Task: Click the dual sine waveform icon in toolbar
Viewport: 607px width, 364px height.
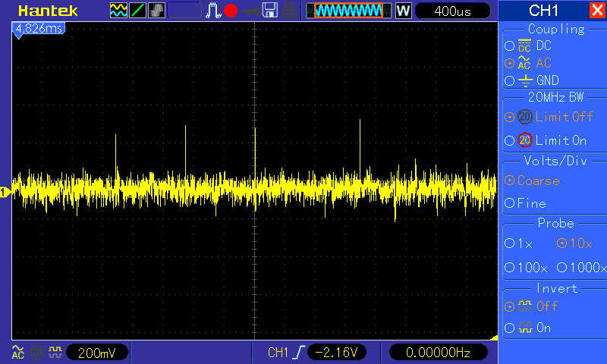Action: tap(118, 11)
